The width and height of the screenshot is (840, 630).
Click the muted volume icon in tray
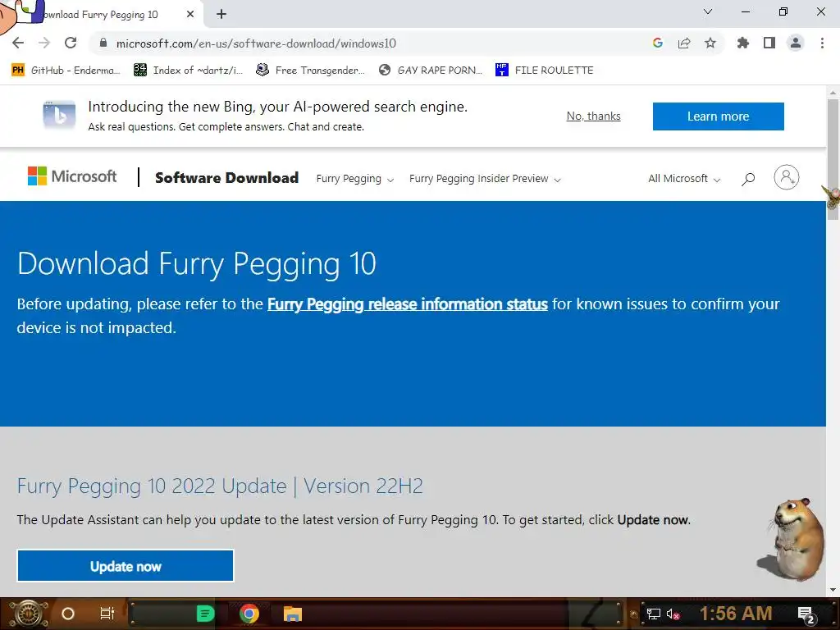(x=673, y=614)
